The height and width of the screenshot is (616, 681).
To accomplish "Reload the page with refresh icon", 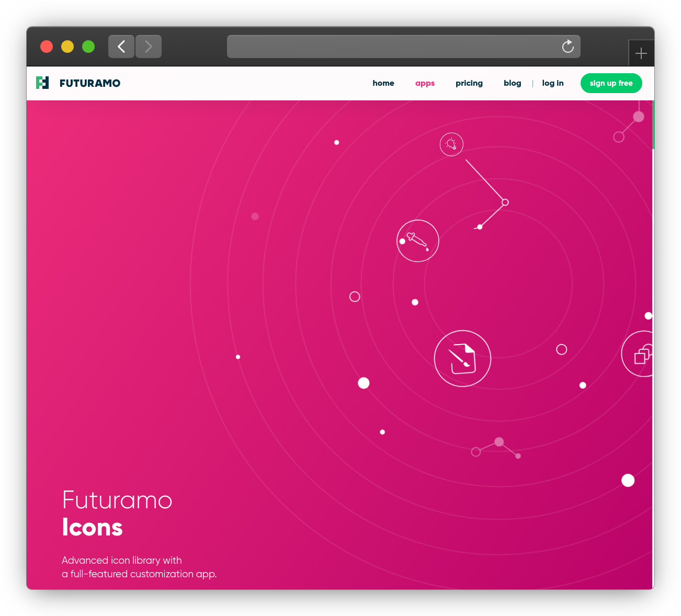I will tap(567, 47).
